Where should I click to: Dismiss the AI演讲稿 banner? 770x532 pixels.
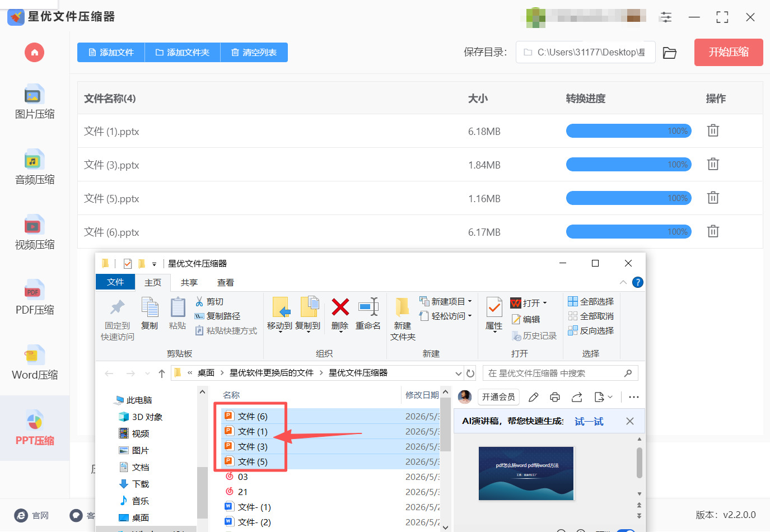[x=630, y=421]
